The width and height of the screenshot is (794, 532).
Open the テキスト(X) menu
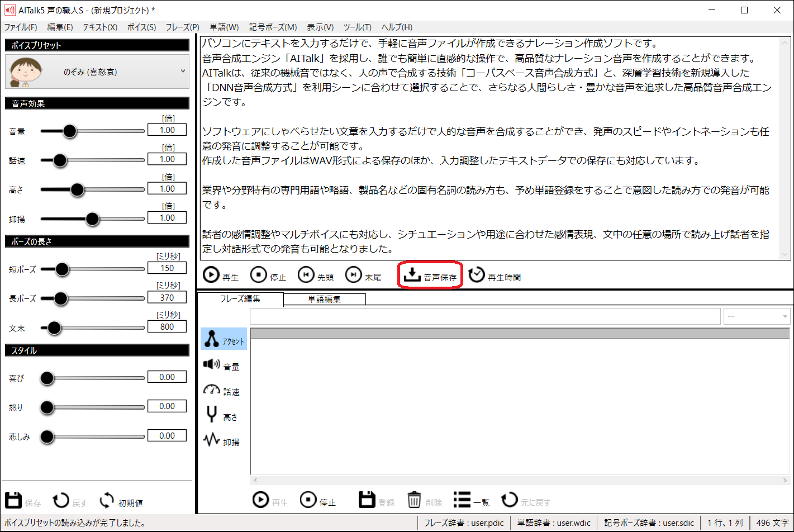tap(100, 27)
